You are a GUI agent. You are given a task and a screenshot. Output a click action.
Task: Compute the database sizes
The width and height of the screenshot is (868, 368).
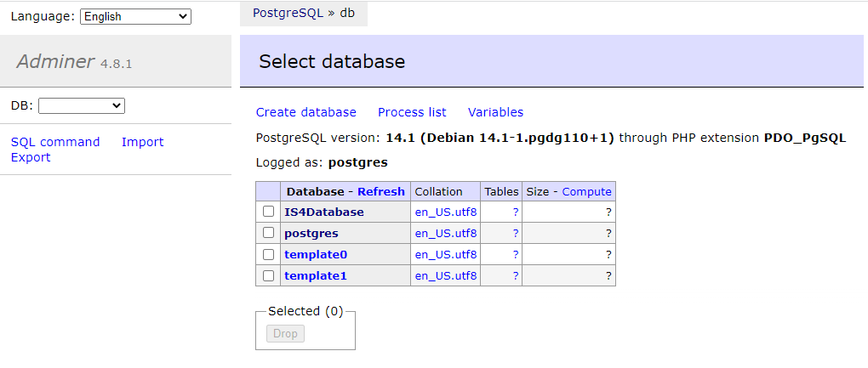[x=587, y=192]
